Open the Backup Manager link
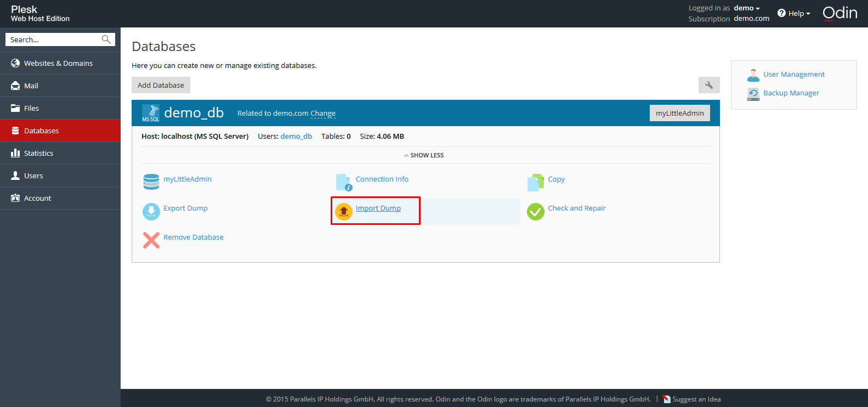The width and height of the screenshot is (868, 407). click(x=791, y=93)
